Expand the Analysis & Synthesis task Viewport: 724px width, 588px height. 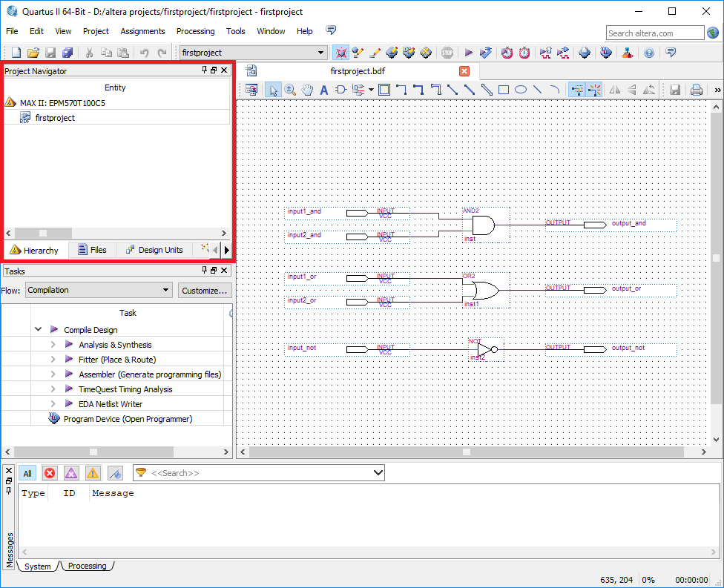click(53, 345)
